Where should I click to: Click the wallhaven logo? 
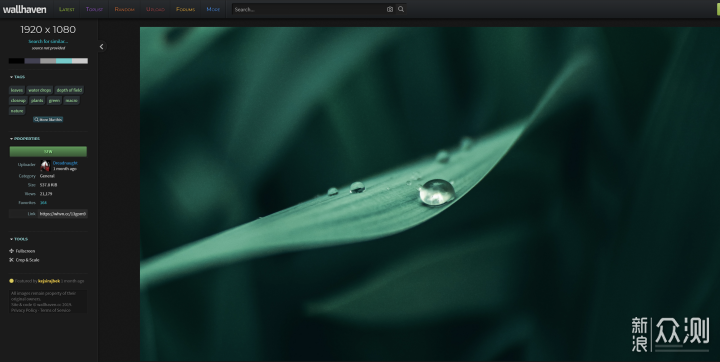pyautogui.click(x=24, y=9)
